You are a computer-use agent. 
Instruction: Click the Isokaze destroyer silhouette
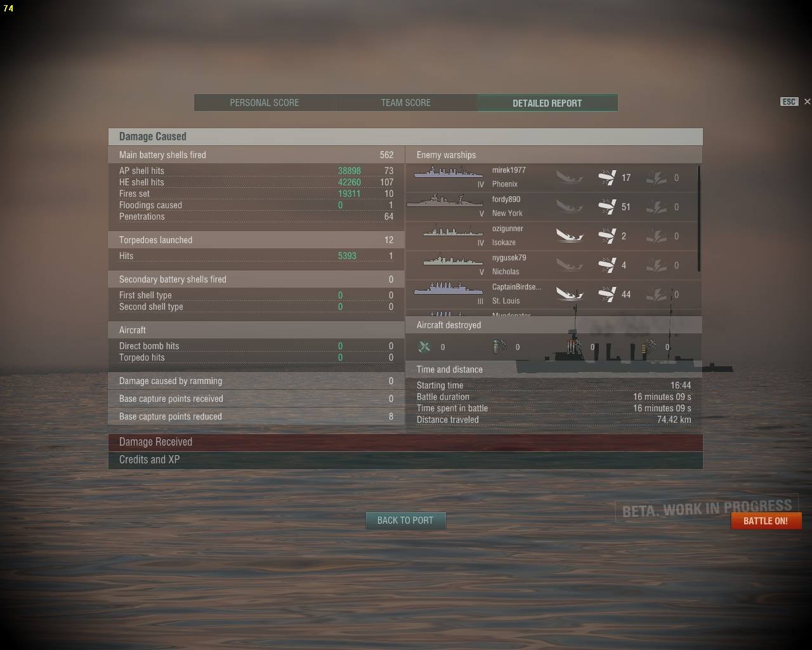[x=453, y=230]
